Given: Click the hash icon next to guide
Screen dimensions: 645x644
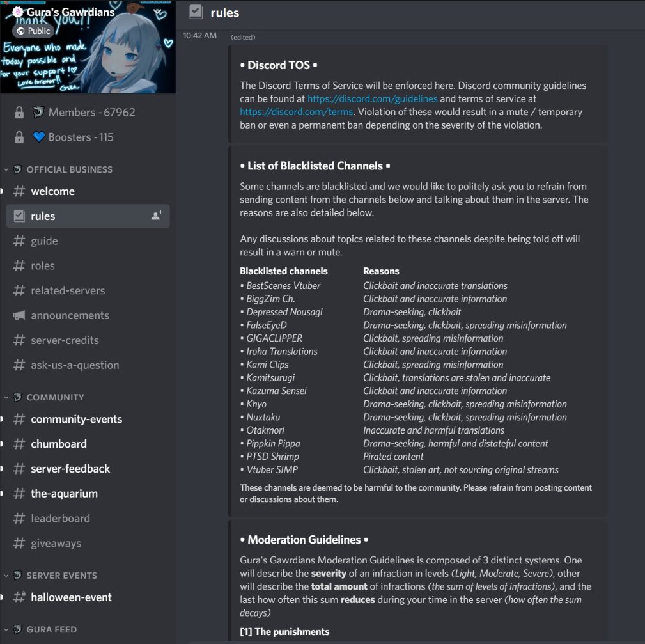Looking at the screenshot, I should tap(19, 240).
